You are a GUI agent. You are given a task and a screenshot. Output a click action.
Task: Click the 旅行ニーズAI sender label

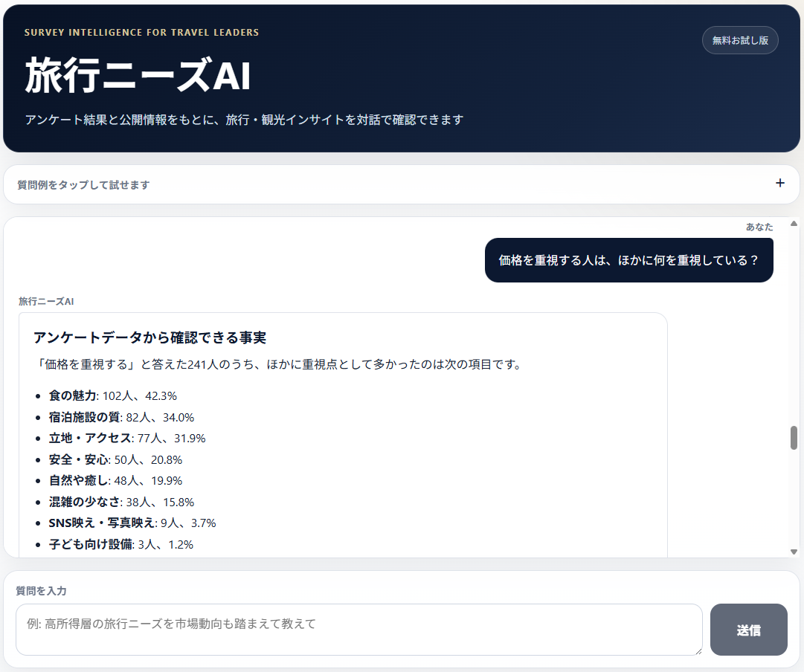click(46, 301)
